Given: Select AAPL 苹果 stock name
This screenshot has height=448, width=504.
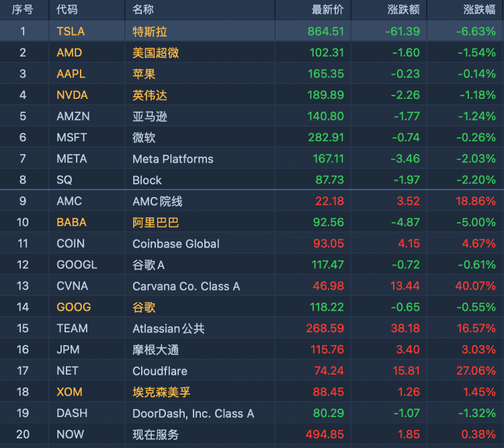Looking at the screenshot, I should 144,74.
